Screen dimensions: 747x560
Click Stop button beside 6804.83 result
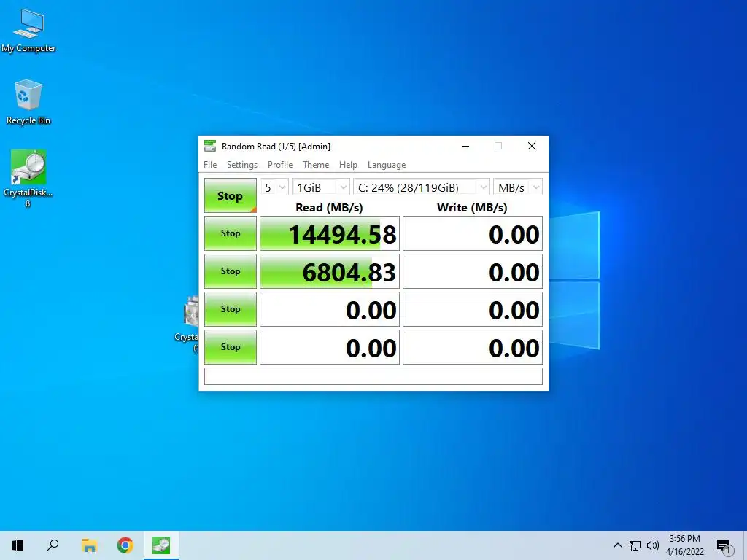[x=230, y=271]
